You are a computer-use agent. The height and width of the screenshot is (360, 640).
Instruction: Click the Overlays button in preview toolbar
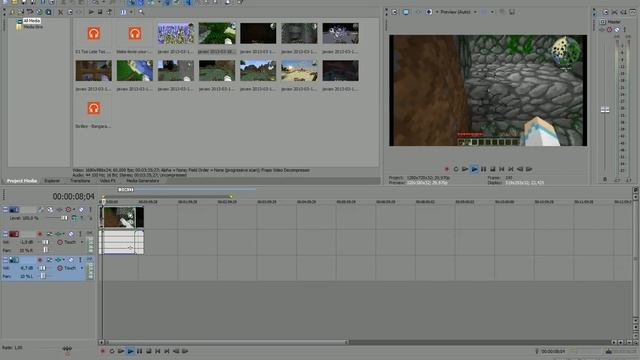[x=483, y=12]
